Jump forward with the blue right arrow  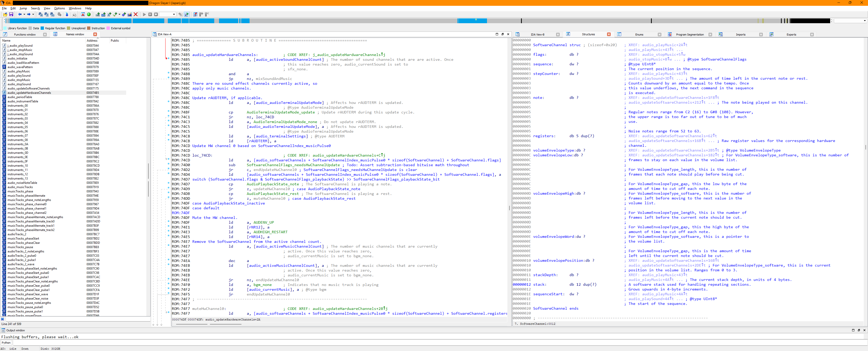29,14
